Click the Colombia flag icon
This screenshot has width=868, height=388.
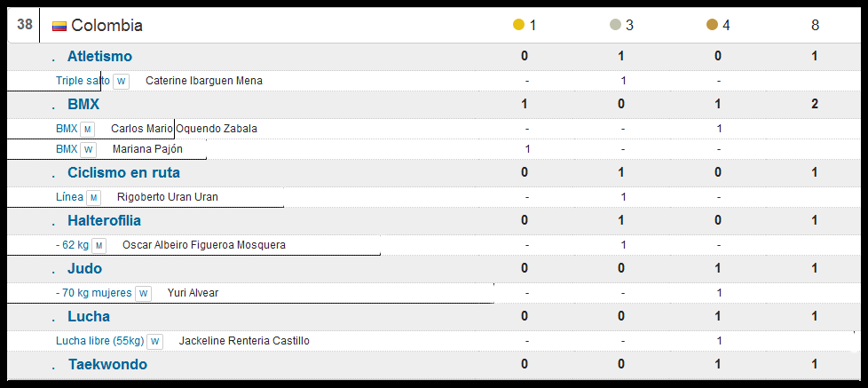coord(59,26)
